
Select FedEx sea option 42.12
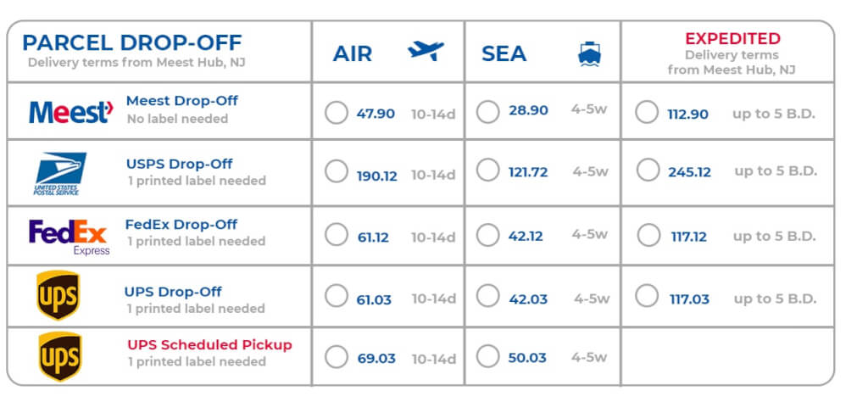click(x=487, y=235)
